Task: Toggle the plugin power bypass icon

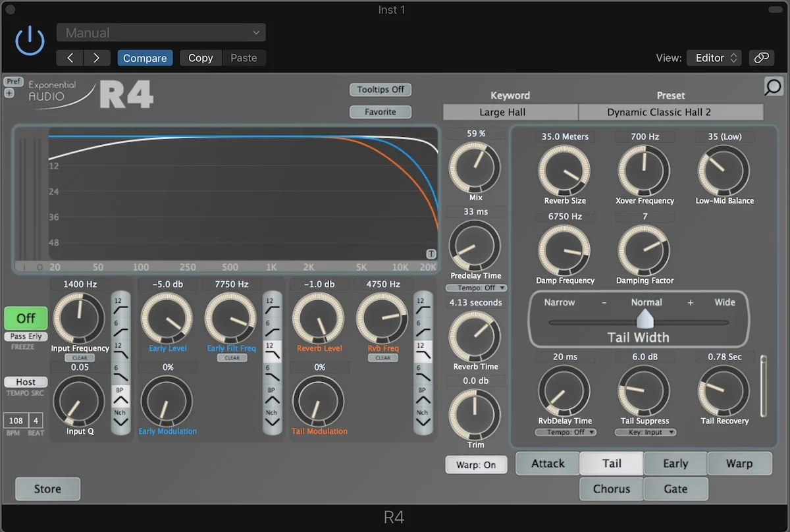Action: (30, 41)
